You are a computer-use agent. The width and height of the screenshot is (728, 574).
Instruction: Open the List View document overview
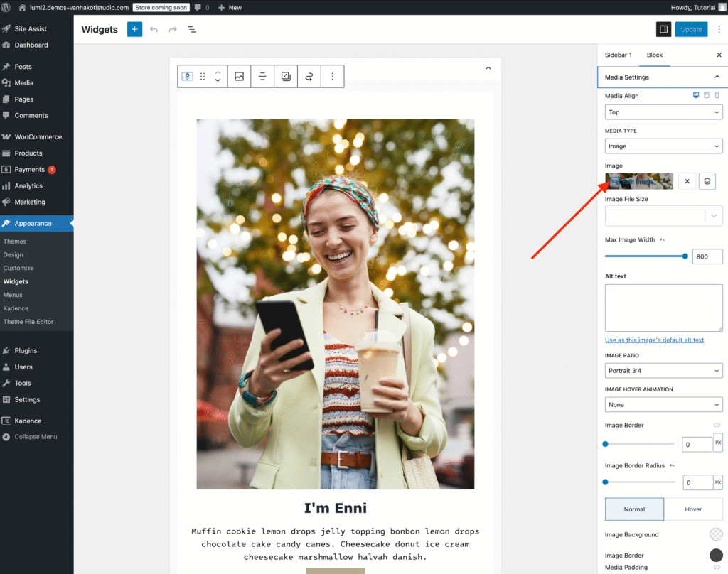click(191, 29)
